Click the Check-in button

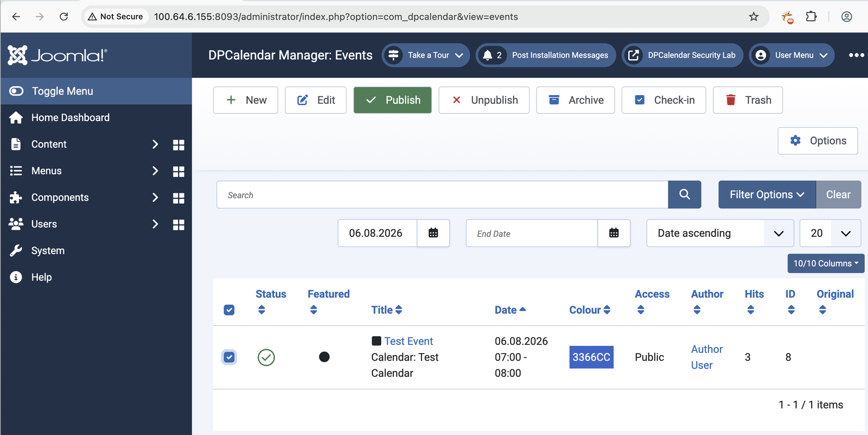click(x=664, y=100)
